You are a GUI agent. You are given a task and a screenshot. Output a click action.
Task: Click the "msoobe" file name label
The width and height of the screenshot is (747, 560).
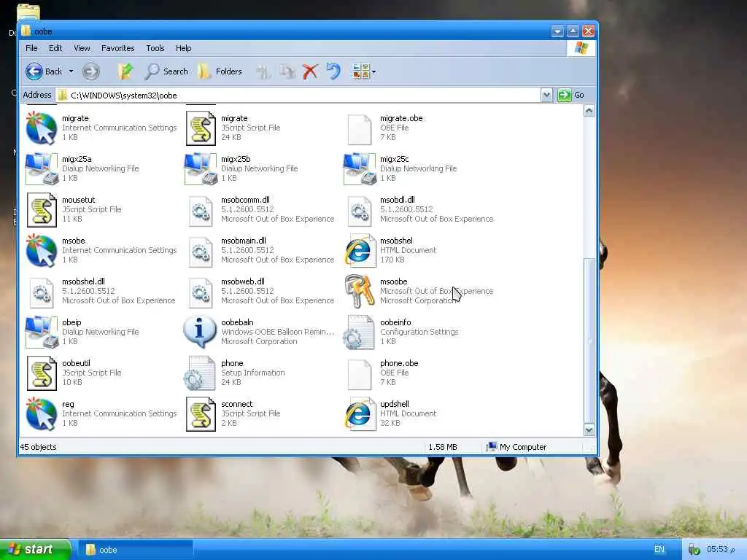[393, 281]
